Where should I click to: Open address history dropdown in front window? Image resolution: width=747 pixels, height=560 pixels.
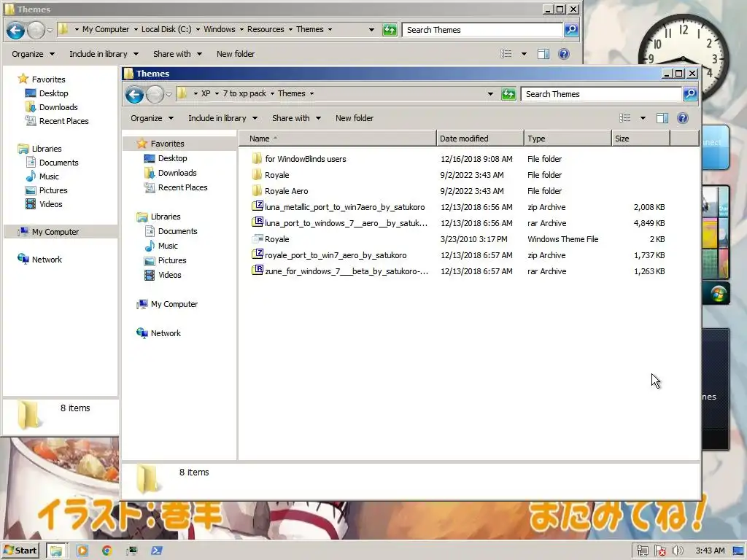(x=490, y=94)
